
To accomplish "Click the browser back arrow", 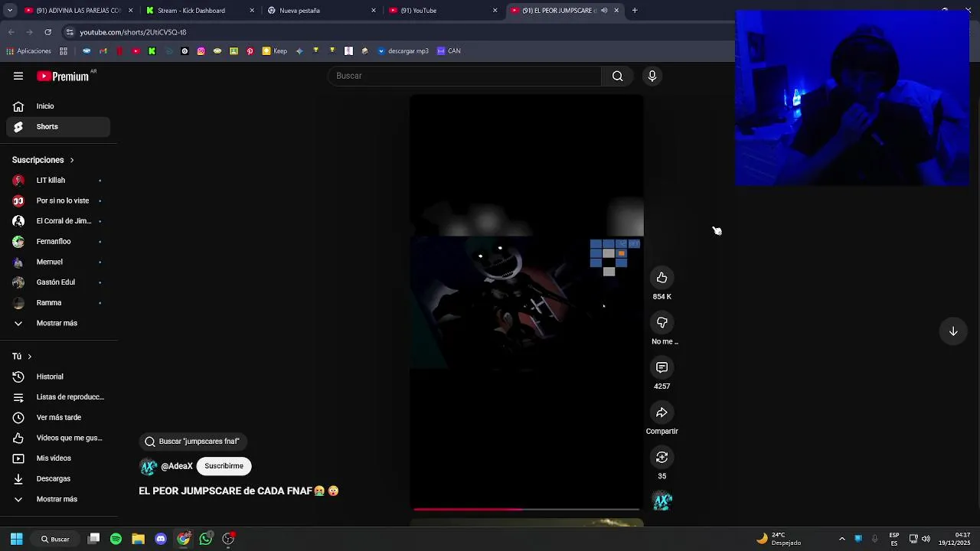I will click(11, 32).
